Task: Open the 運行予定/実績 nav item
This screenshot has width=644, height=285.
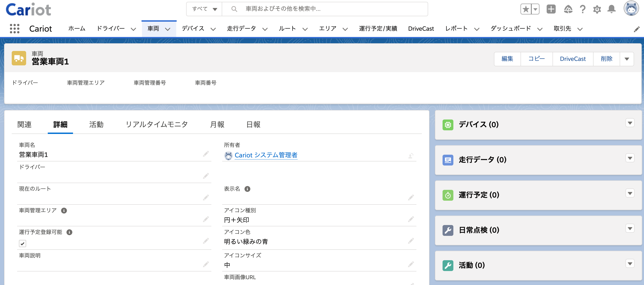Action: [x=378, y=29]
